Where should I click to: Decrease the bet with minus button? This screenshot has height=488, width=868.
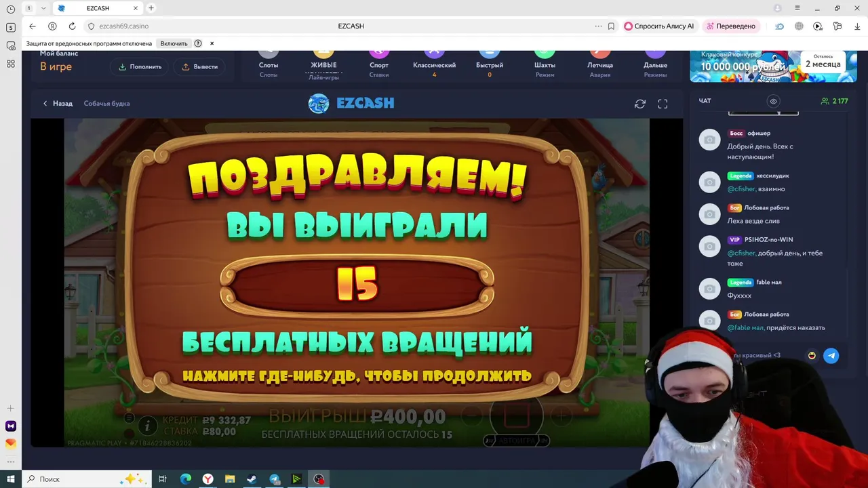point(473,415)
